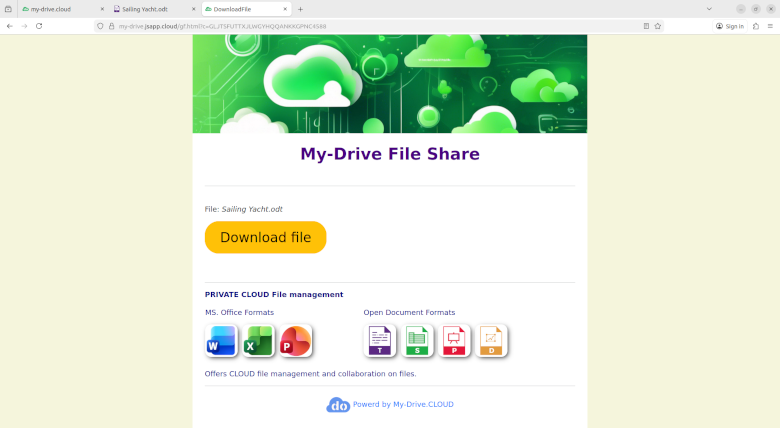Focus the URL address bar

click(x=378, y=26)
